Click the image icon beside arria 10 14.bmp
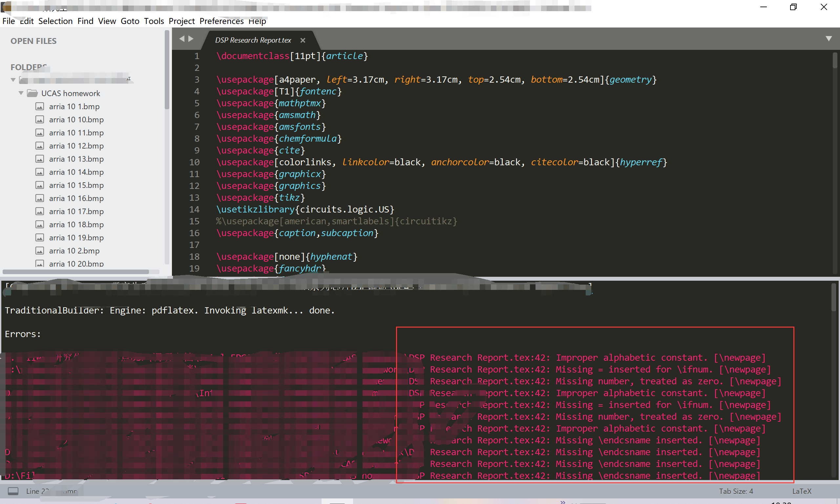 [40, 172]
